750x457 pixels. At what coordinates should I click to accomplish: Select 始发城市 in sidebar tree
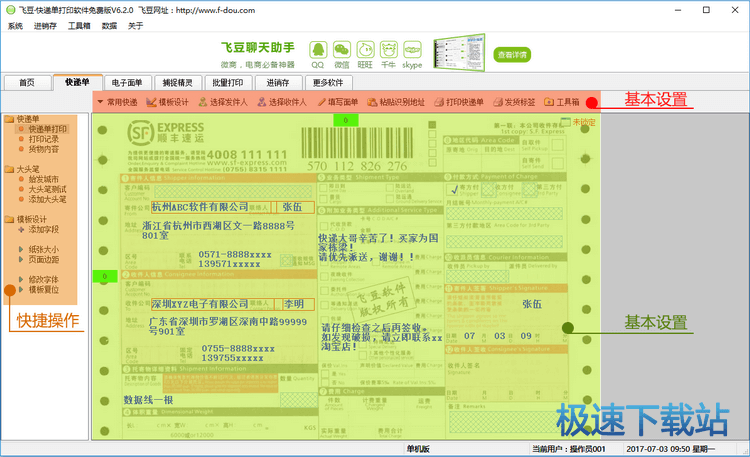44,179
